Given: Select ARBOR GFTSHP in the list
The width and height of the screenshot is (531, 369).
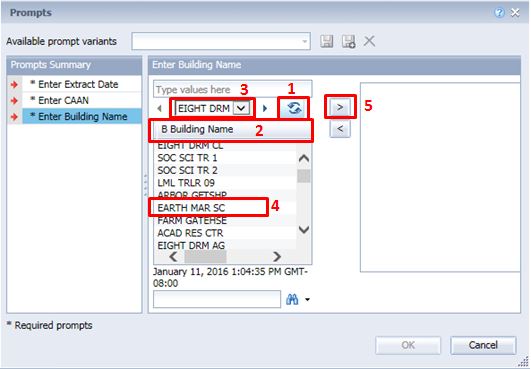Looking at the screenshot, I should pos(225,195).
